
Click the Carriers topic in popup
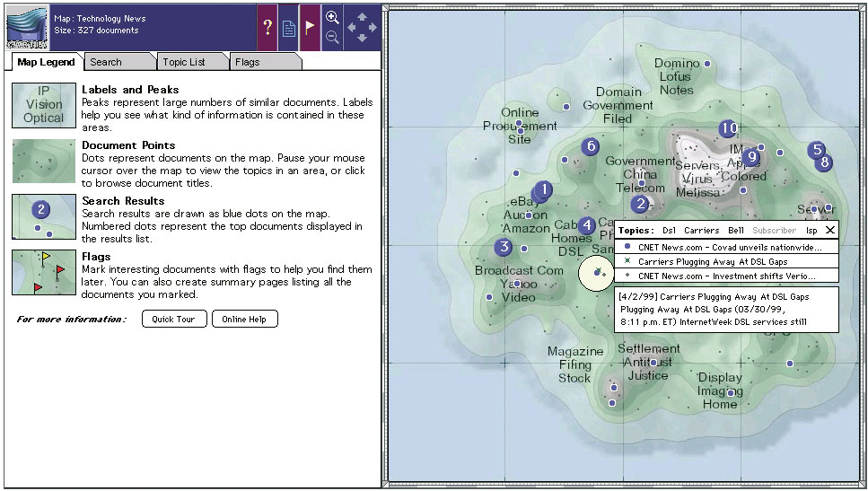coord(701,231)
